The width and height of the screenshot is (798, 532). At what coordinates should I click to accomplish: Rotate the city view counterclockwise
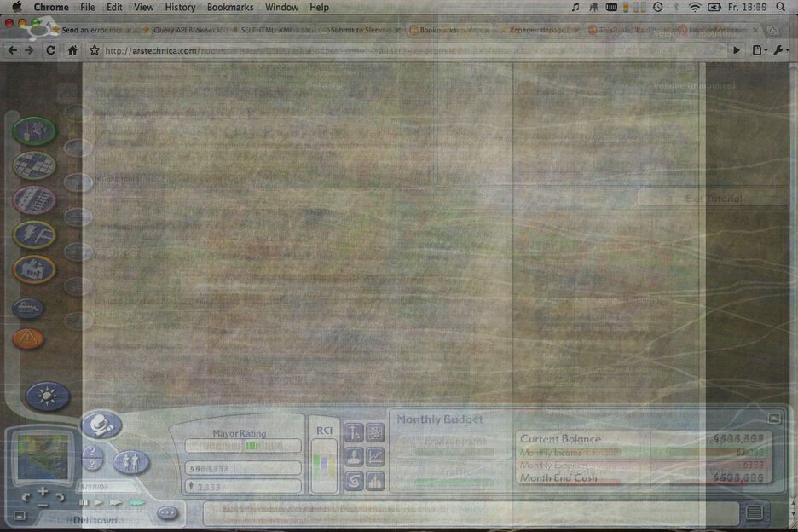tap(25, 496)
